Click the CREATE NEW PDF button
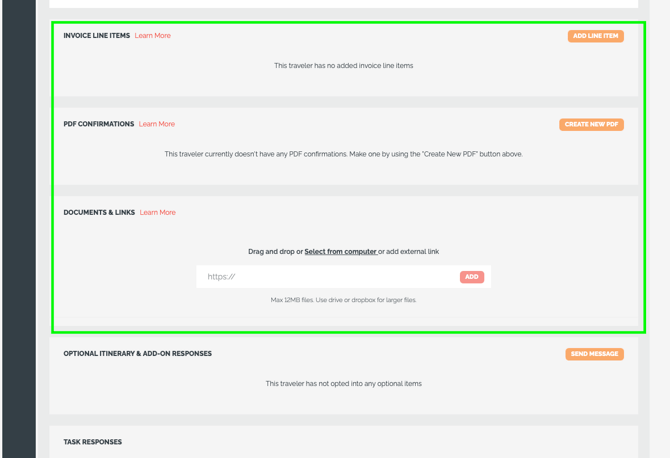The image size is (670, 458). tap(591, 124)
